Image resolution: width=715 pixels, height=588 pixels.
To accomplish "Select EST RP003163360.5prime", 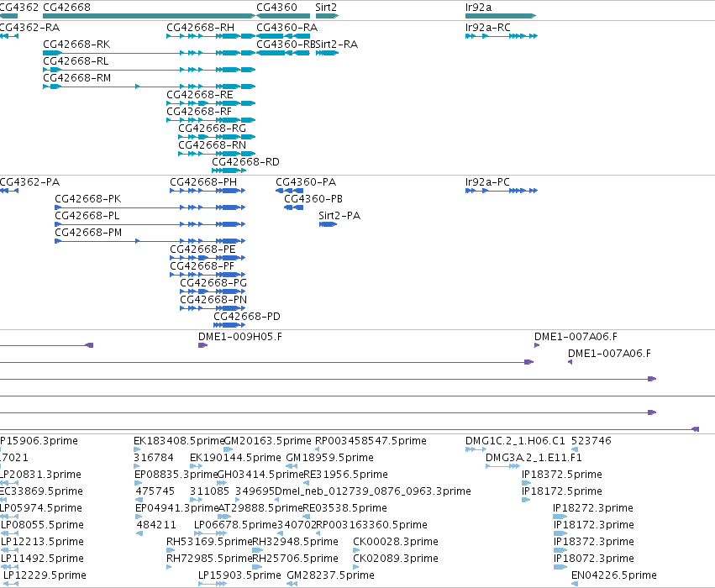I will pyautogui.click(x=371, y=525).
